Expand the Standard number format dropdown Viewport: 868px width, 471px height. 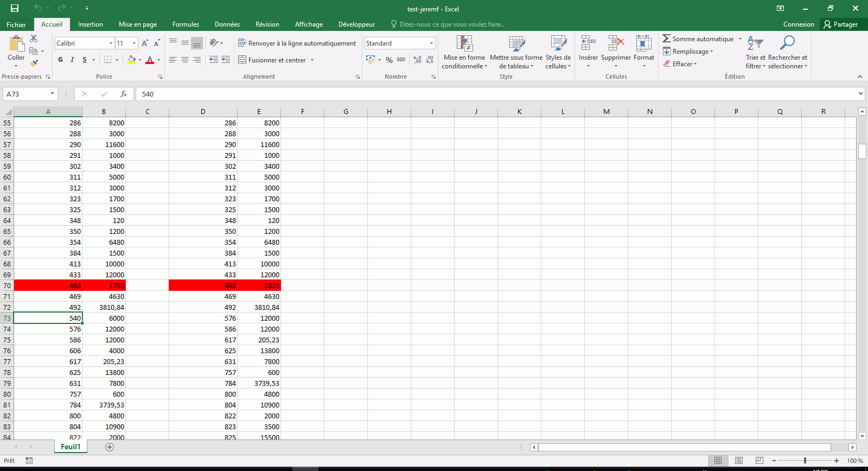click(x=431, y=43)
